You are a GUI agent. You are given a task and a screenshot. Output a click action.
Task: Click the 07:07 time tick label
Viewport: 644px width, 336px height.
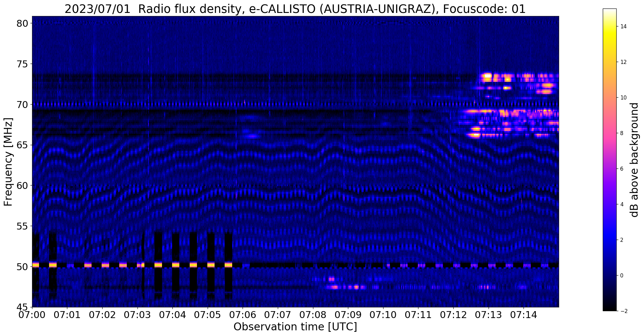[278, 314]
